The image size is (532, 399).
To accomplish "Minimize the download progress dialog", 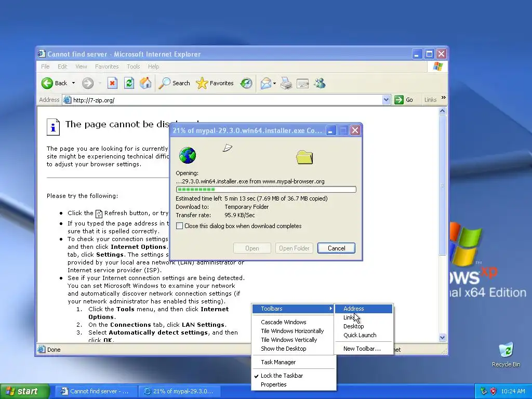I will [x=331, y=130].
